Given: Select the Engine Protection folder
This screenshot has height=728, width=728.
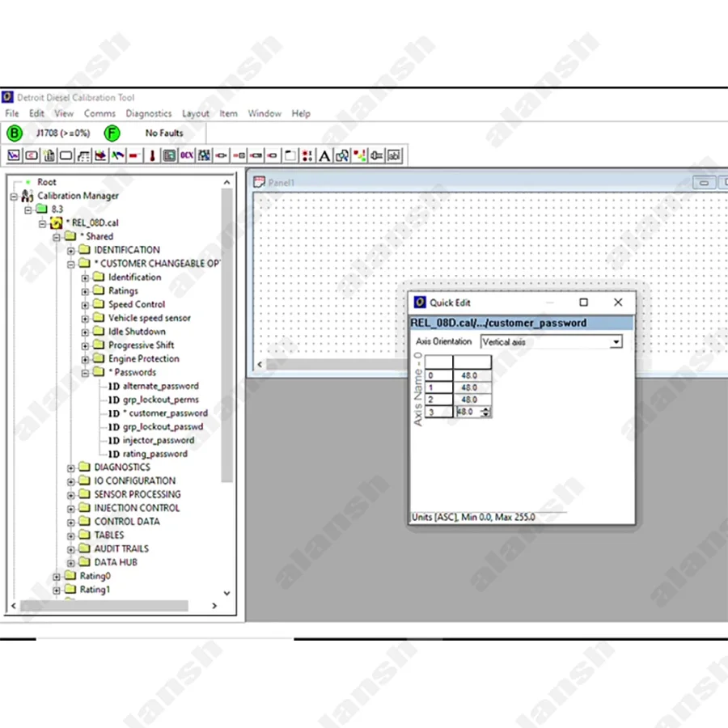Looking at the screenshot, I should pos(143,359).
